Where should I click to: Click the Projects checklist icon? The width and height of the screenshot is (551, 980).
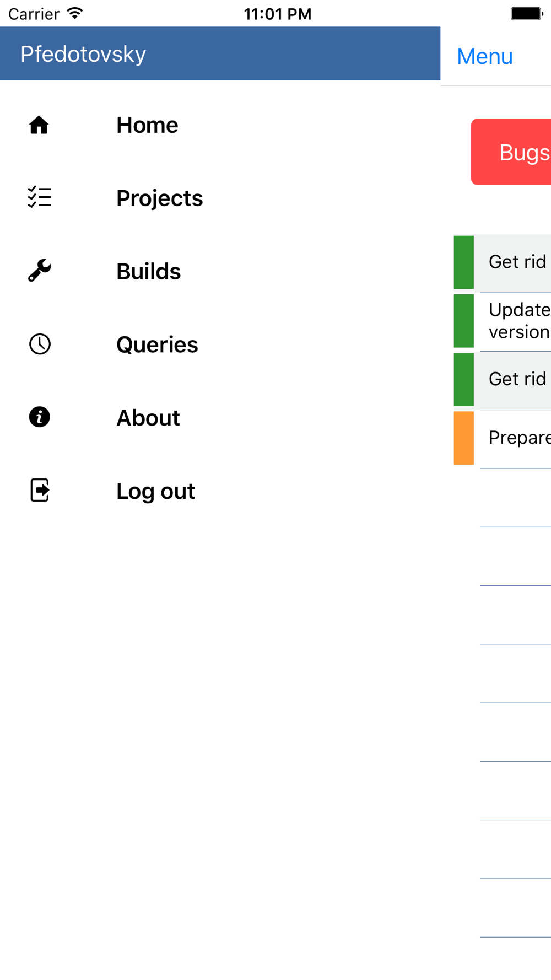click(40, 197)
